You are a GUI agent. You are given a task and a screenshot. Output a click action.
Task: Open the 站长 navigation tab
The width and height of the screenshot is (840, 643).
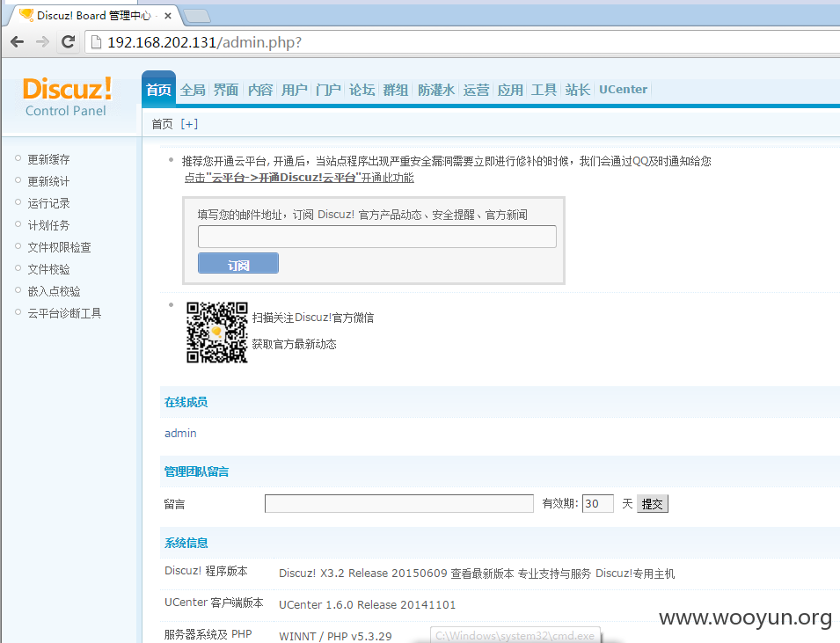click(578, 90)
